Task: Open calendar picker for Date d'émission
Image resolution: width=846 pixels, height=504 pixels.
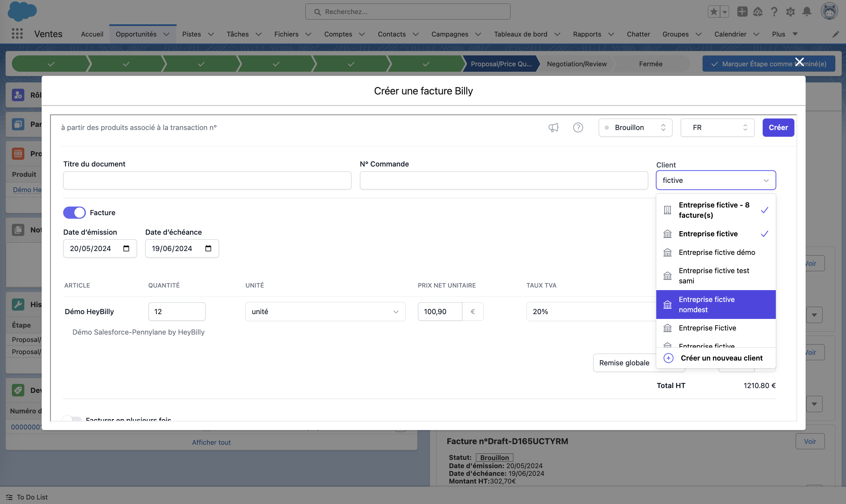Action: point(126,248)
